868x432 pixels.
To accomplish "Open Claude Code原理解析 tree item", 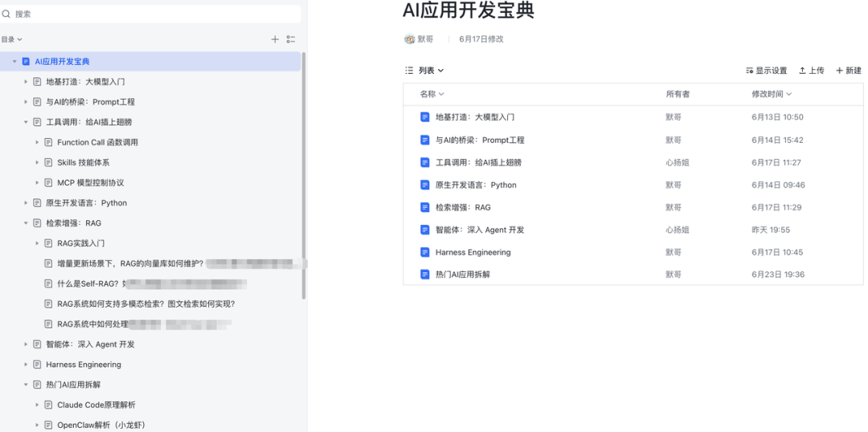I will coord(96,405).
